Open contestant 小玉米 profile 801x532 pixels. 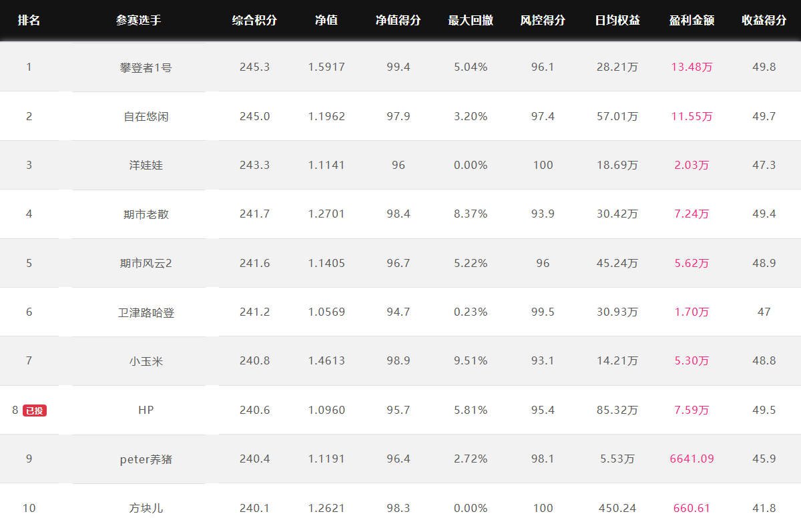(x=146, y=361)
